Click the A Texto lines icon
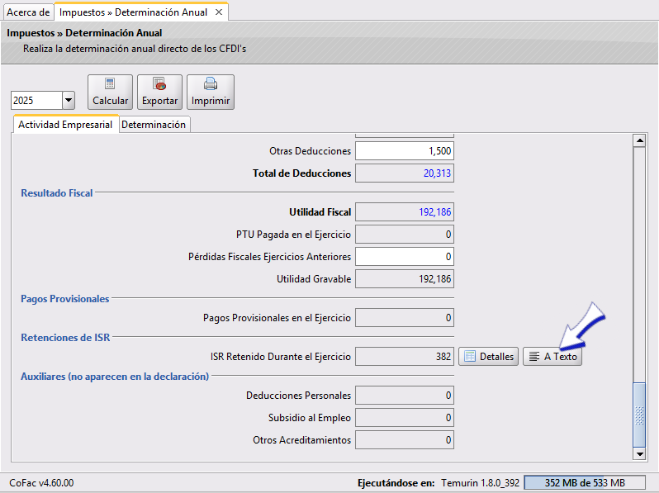Image resolution: width=659 pixels, height=493 pixels. [x=534, y=356]
